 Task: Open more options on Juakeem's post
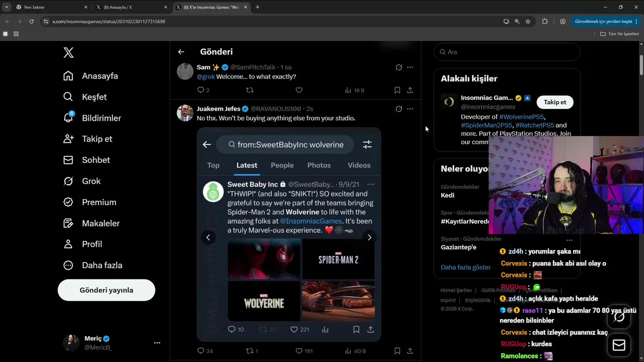[410, 109]
